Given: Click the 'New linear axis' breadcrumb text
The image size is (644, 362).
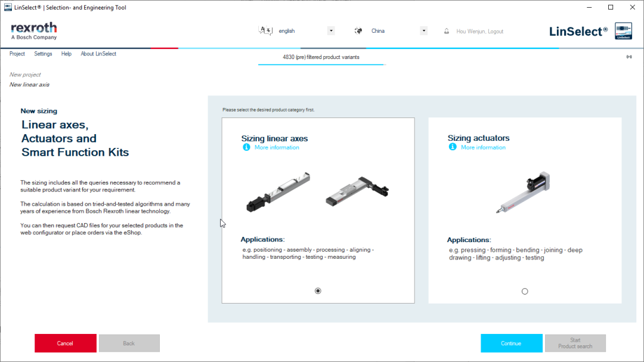Looking at the screenshot, I should pyautogui.click(x=29, y=85).
